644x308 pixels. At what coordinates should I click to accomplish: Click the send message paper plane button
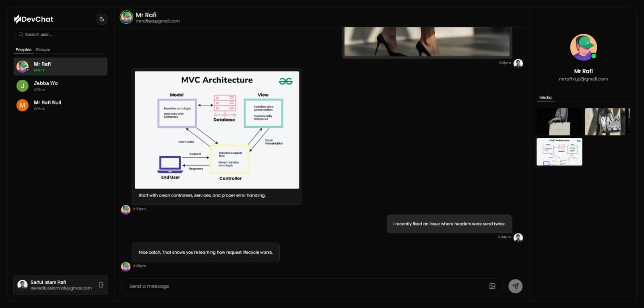pyautogui.click(x=516, y=286)
